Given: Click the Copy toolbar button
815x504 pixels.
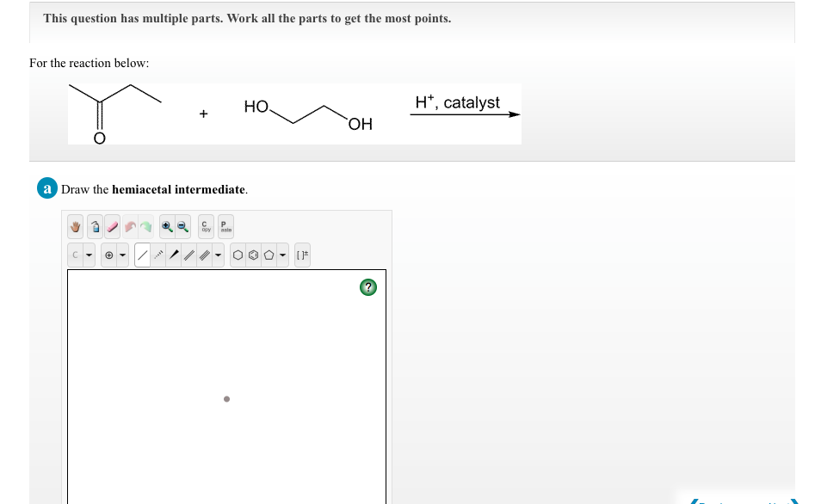Looking at the screenshot, I should (205, 227).
